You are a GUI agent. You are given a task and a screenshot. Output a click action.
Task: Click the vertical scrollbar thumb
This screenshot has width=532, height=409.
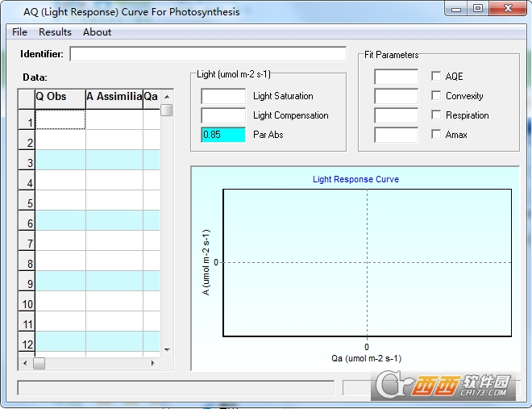(x=167, y=110)
